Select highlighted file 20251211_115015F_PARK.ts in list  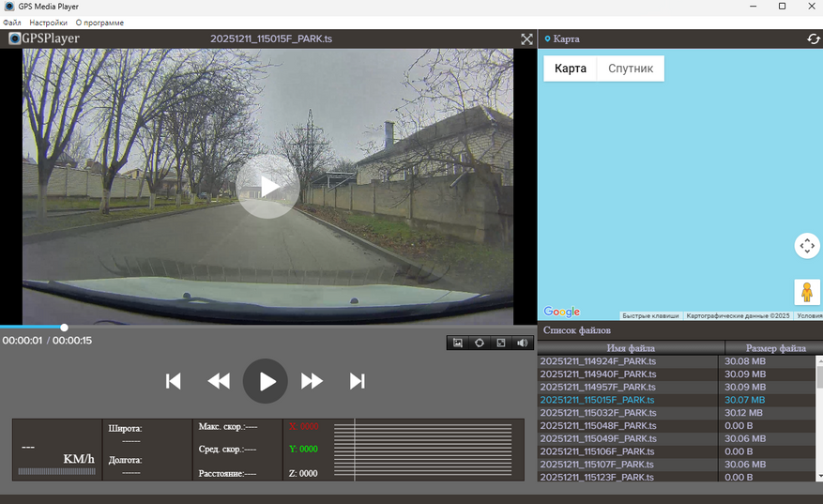tap(597, 400)
